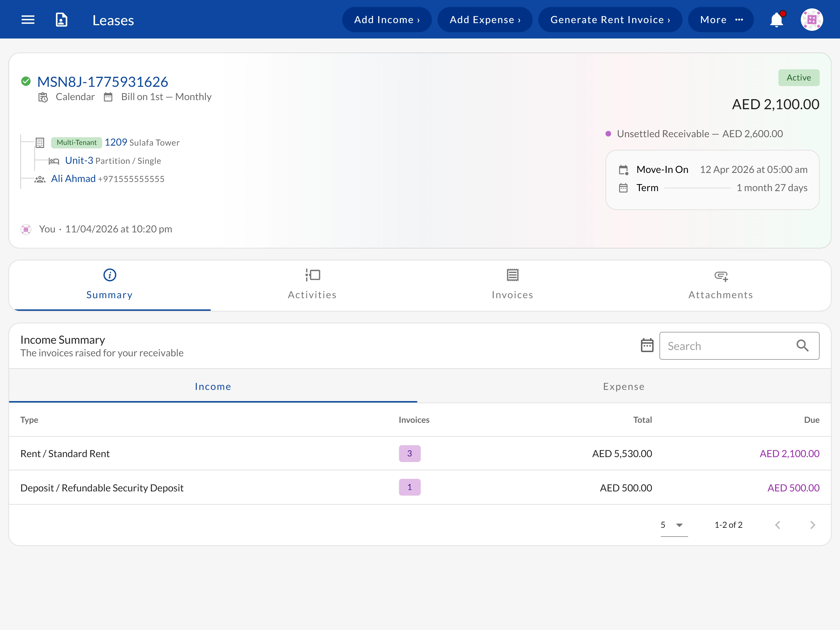The image size is (840, 630).
Task: Click the Invoices receipt icon
Action: pos(513,275)
